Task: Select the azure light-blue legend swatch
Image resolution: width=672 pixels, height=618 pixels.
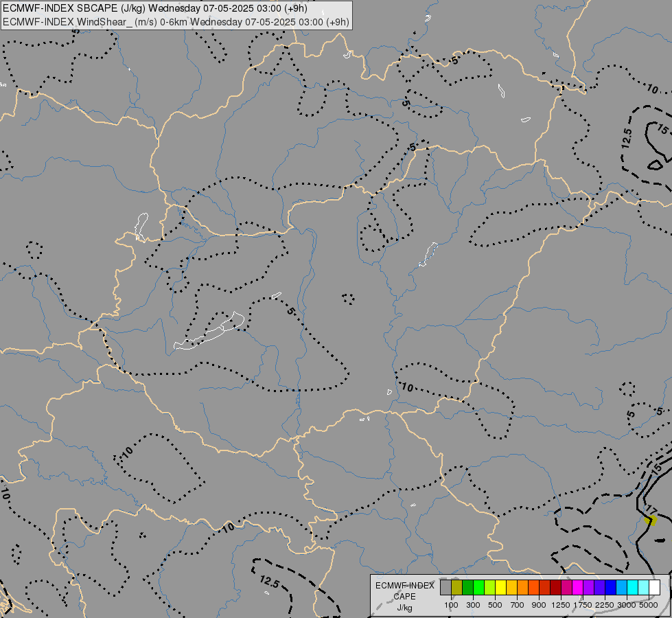Action: point(621,587)
